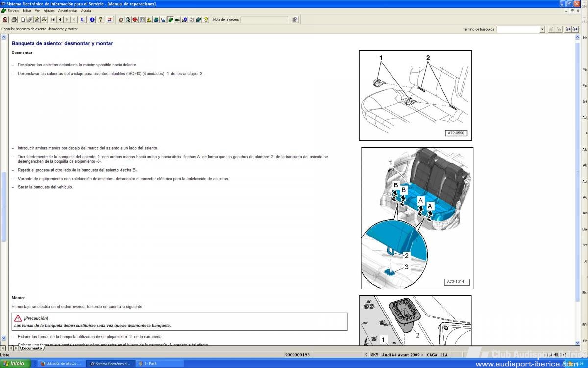Image resolution: width=588 pixels, height=368 pixels.
Task: Select the Documento tab at bottom
Action: click(x=32, y=348)
